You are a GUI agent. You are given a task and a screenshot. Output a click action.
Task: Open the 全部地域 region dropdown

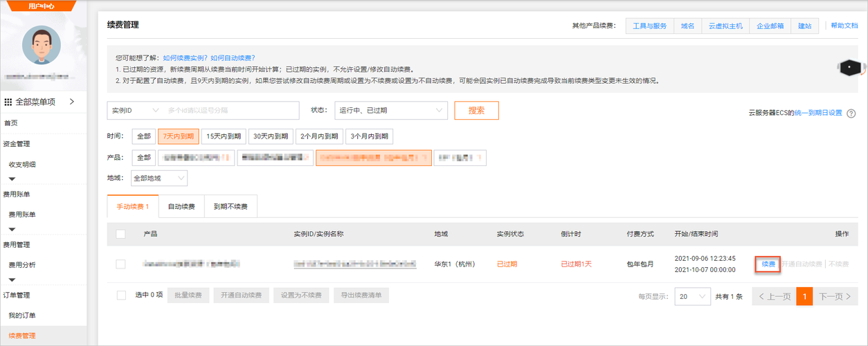pyautogui.click(x=159, y=179)
